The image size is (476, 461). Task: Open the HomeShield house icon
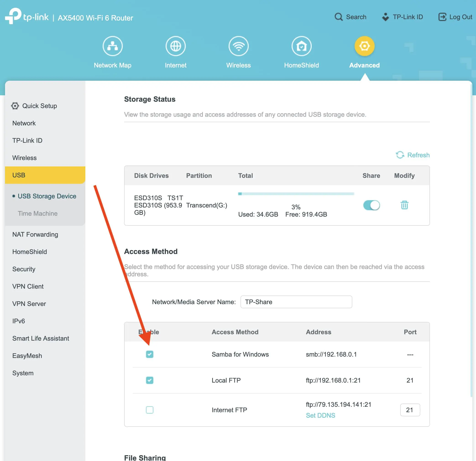point(301,46)
